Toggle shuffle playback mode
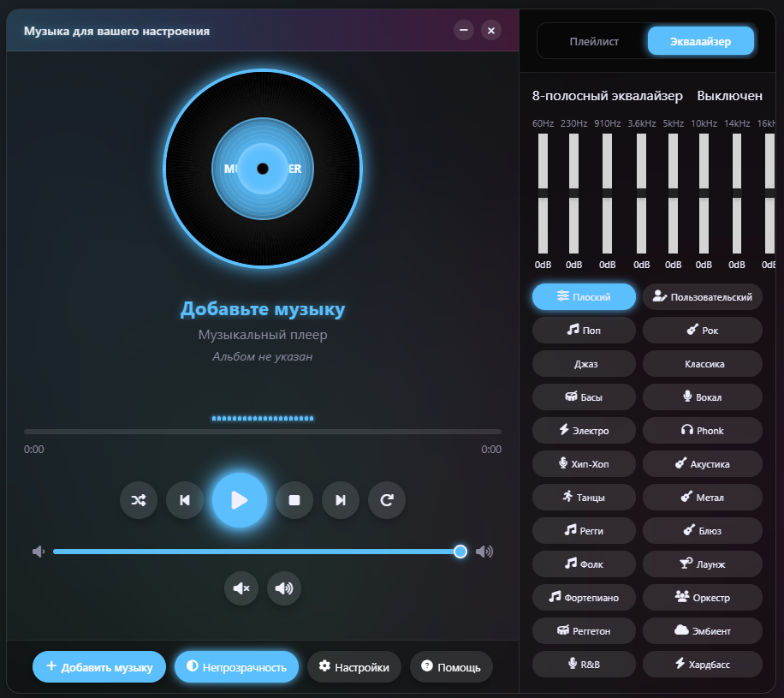The height and width of the screenshot is (698, 784). 139,500
